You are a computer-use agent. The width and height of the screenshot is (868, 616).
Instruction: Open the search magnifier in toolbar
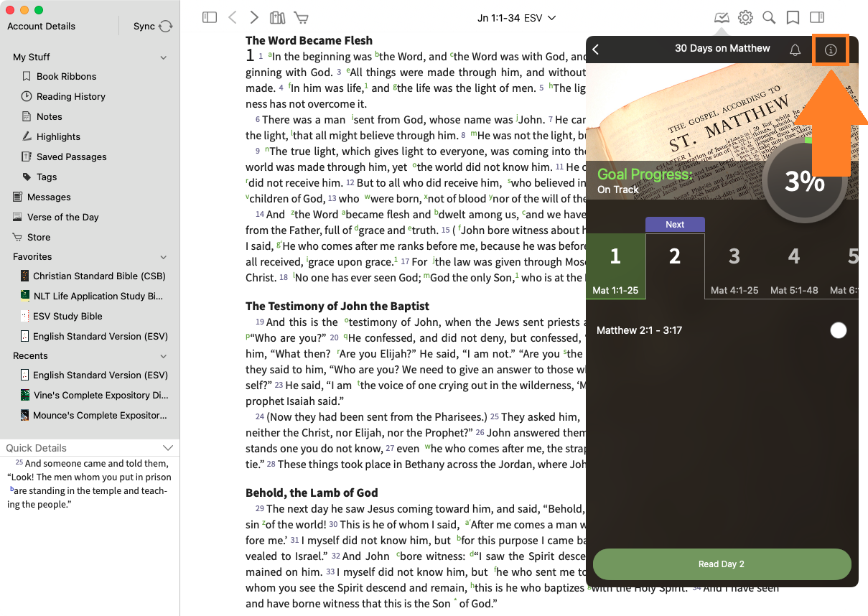[769, 17]
